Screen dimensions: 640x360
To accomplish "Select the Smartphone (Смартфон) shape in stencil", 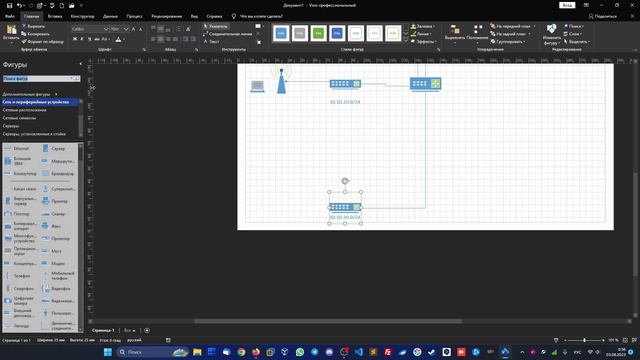I will 19,289.
